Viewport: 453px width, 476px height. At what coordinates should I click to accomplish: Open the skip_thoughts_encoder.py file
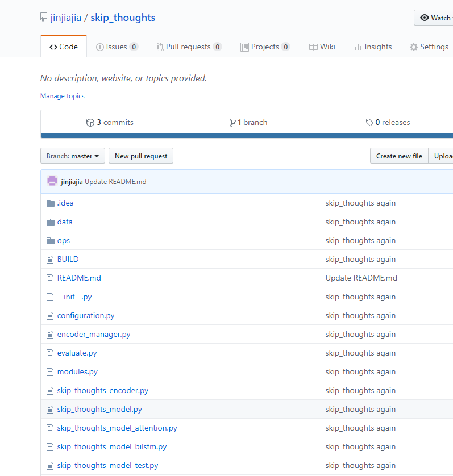(103, 391)
